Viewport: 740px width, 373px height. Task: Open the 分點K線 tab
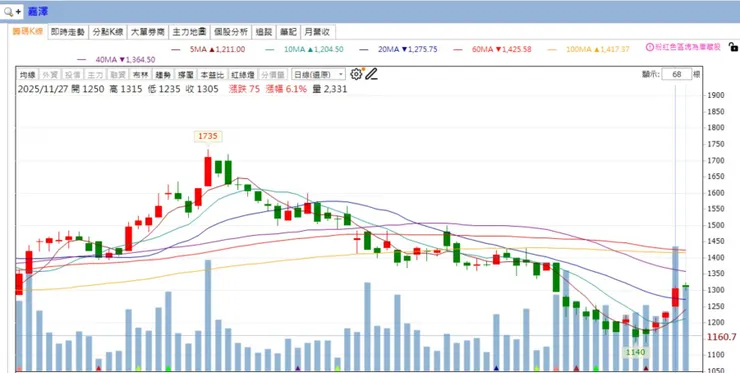(x=108, y=32)
